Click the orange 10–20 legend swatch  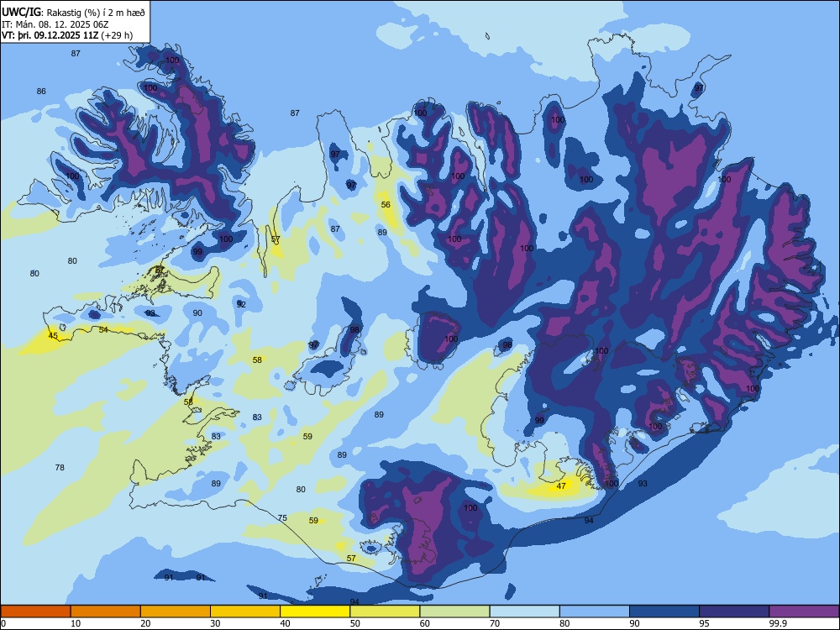point(106,612)
